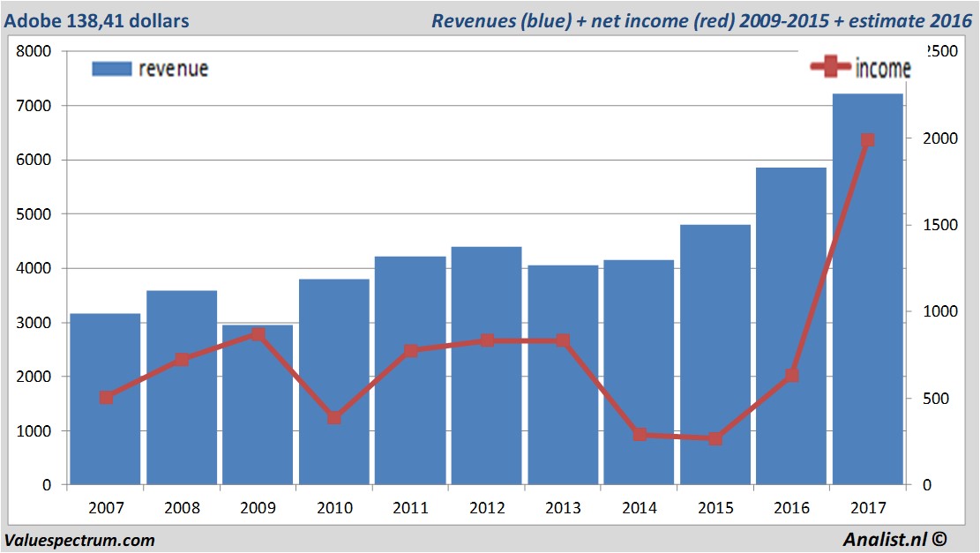Click the 'revenue' legend label
The height and width of the screenshot is (553, 980).
click(x=173, y=69)
